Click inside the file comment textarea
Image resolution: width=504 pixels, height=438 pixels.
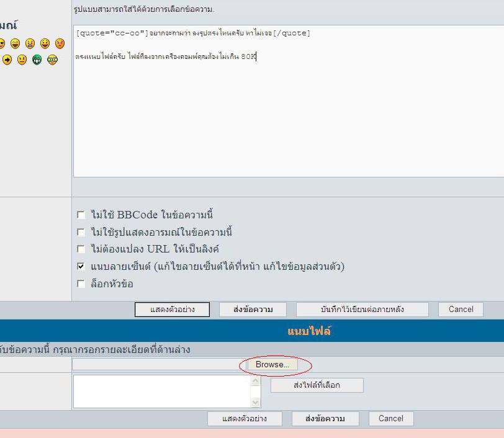click(163, 391)
